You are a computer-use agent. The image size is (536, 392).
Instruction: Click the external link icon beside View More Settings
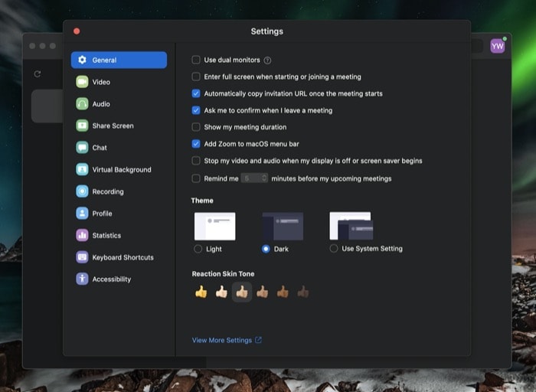pos(259,340)
